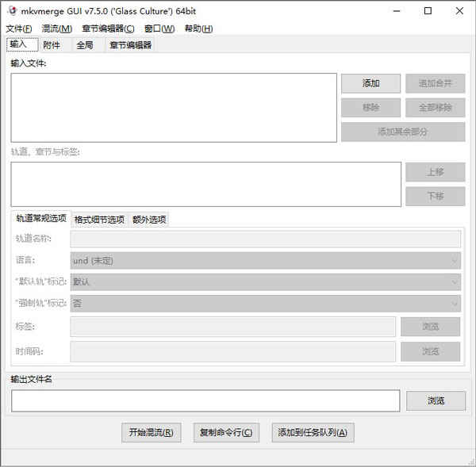Open the 语言 dropdown showing und

pyautogui.click(x=265, y=261)
